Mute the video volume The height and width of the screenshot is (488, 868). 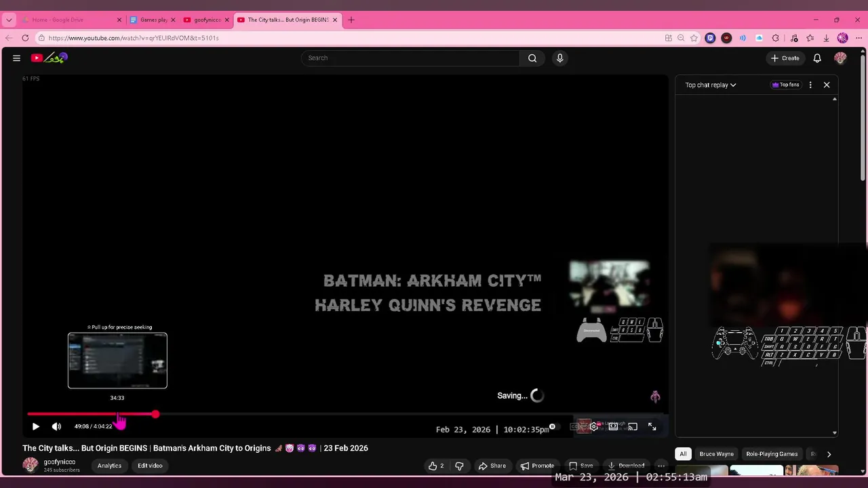pos(56,426)
